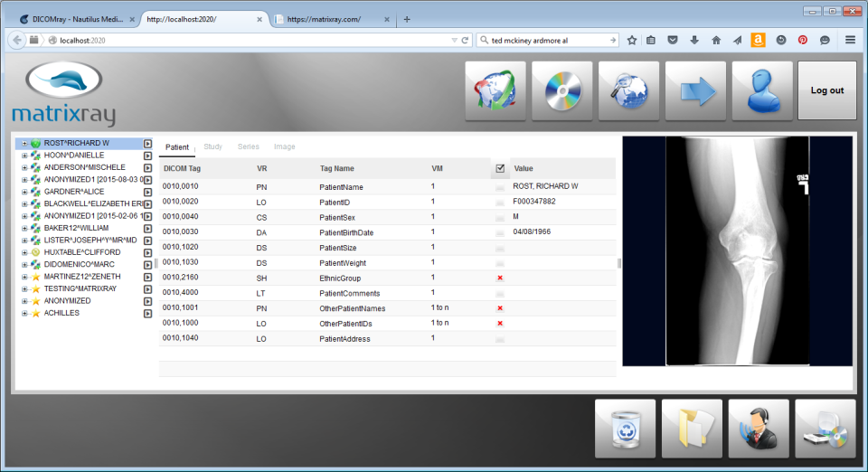Open the browser hamburger menu
Screen dimensions: 868x472
point(850,41)
